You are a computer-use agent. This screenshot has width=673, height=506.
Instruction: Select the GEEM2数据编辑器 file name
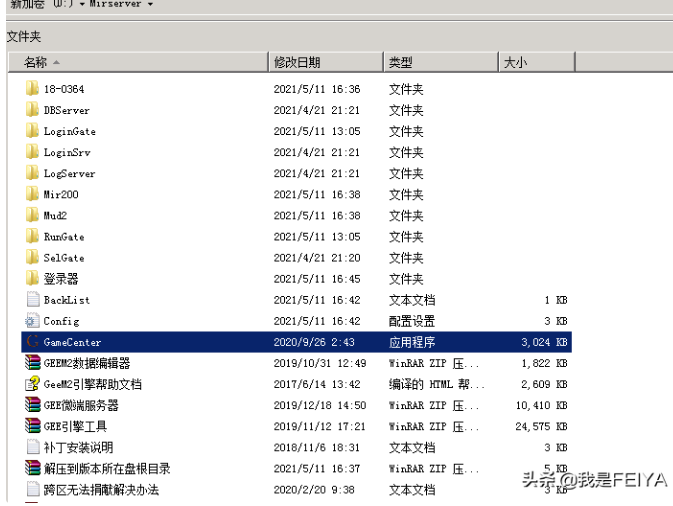[x=87, y=363]
